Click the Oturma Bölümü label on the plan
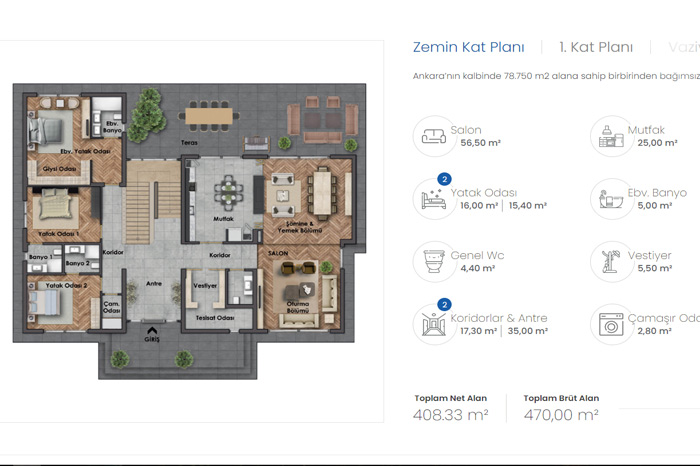This screenshot has width=700, height=466. coord(298,307)
